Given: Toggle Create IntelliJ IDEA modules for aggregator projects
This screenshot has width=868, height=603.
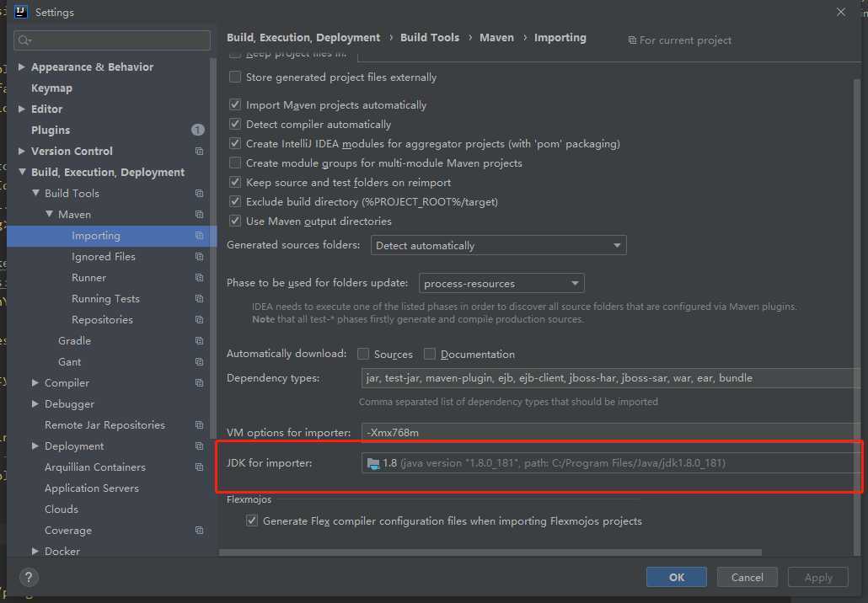Looking at the screenshot, I should pos(235,143).
